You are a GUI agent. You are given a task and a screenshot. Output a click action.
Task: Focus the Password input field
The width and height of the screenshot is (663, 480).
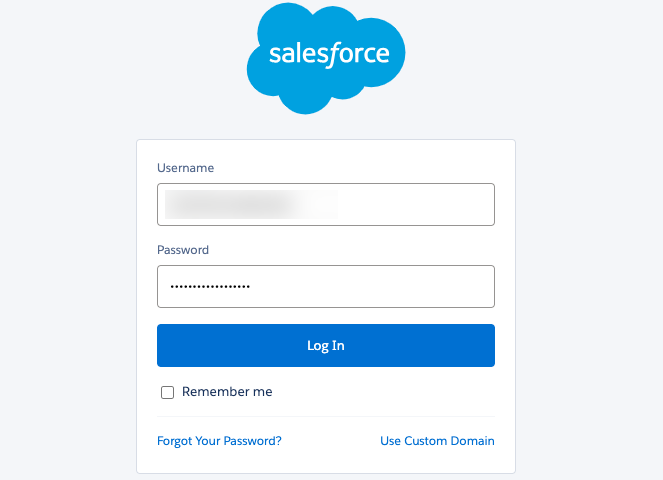pos(326,286)
